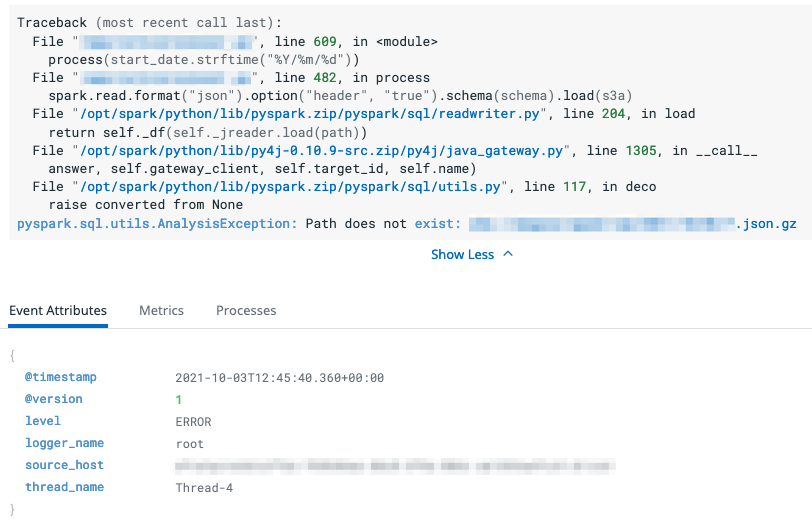Click the logger_name attribute key

tap(65, 443)
